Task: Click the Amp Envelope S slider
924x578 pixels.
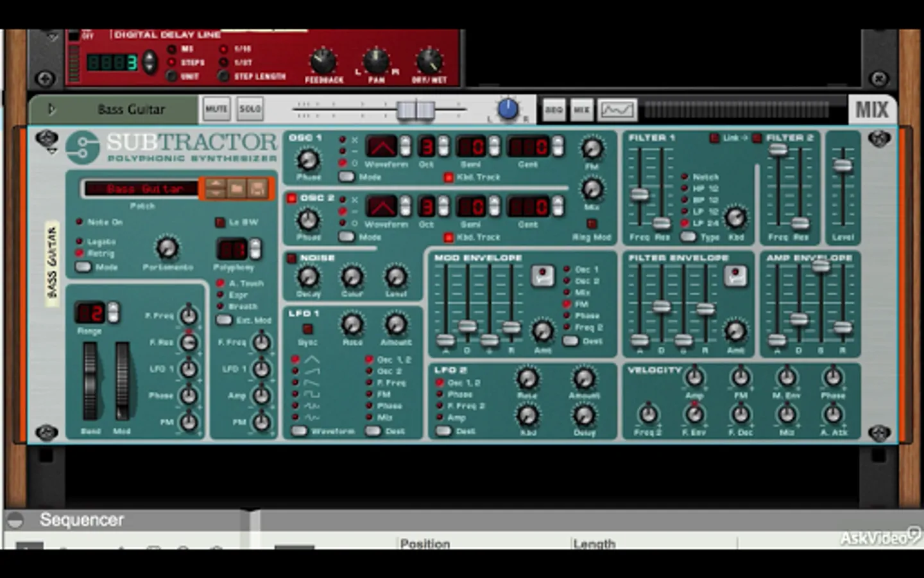Action: pos(820,265)
